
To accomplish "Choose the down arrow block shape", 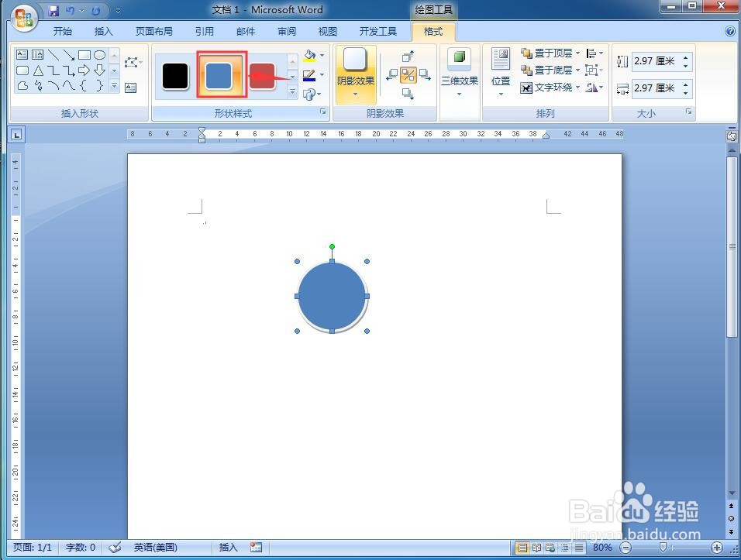I will [99, 70].
